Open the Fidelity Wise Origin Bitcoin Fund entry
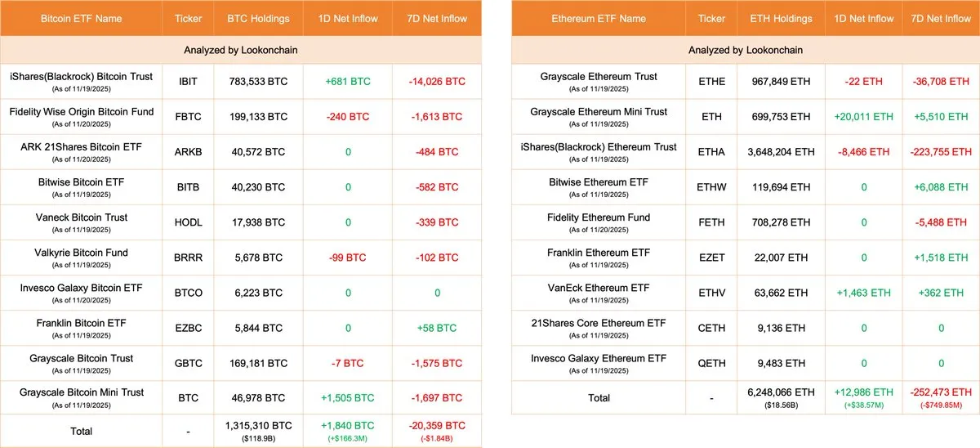Screen dimensions: 980x448 pyautogui.click(x=81, y=111)
